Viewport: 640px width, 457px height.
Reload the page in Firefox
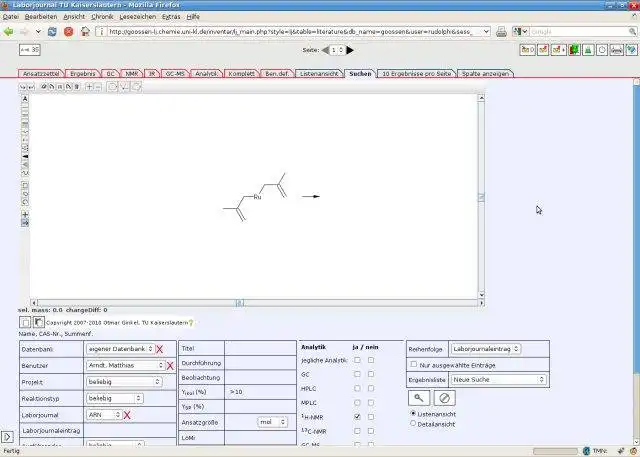pyautogui.click(x=52, y=31)
